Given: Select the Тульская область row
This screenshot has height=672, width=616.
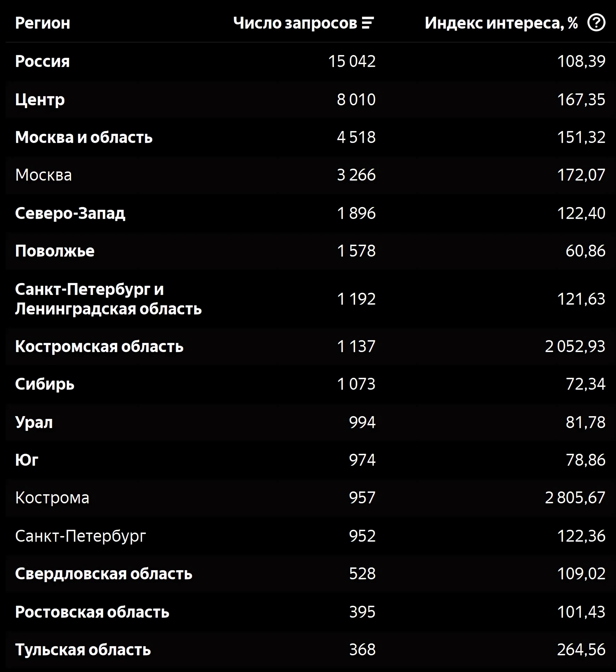Looking at the screenshot, I should pyautogui.click(x=83, y=650).
